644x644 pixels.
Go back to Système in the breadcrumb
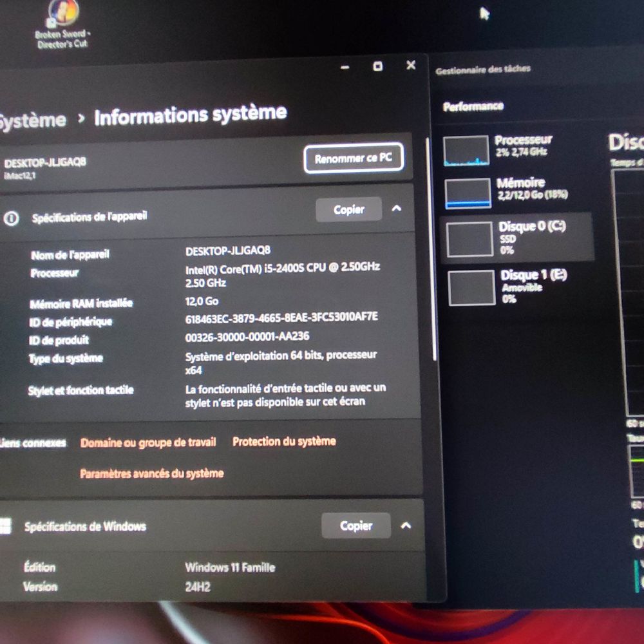[32, 121]
